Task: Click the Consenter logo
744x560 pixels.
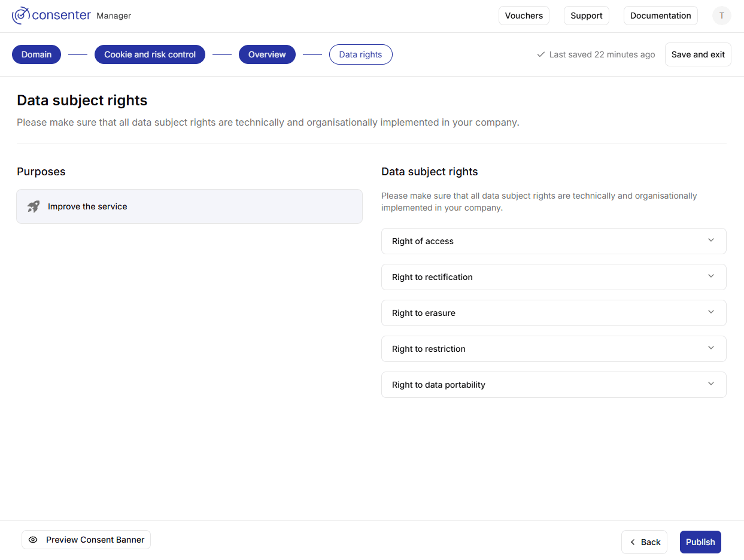Action: click(51, 15)
